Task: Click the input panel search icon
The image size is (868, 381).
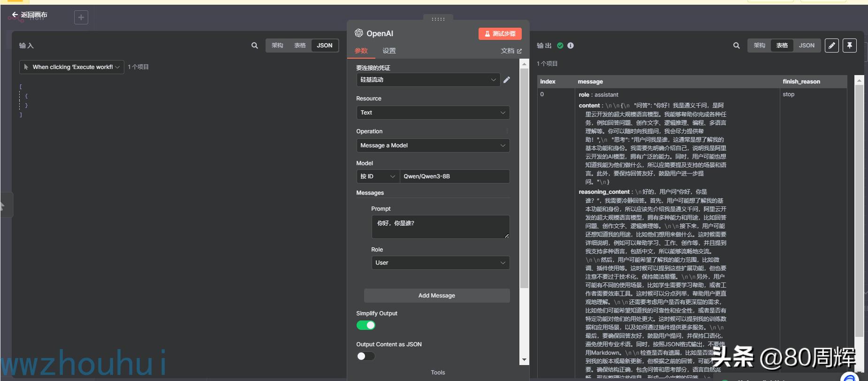Action: (x=254, y=46)
